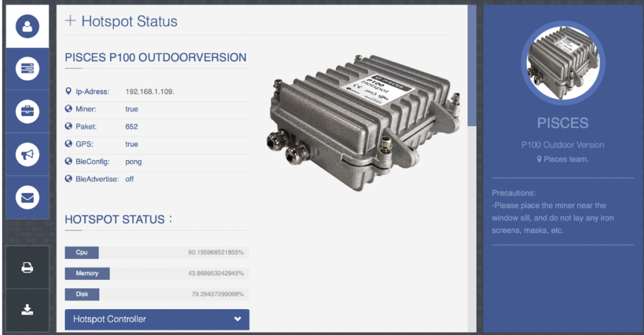Click the user profile sidebar icon

[x=27, y=26]
